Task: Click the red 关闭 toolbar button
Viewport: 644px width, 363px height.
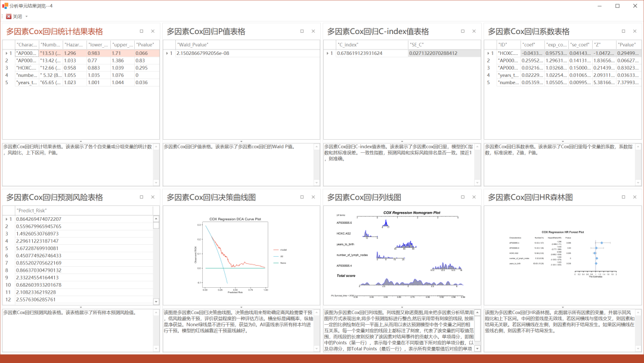Action: (14, 17)
